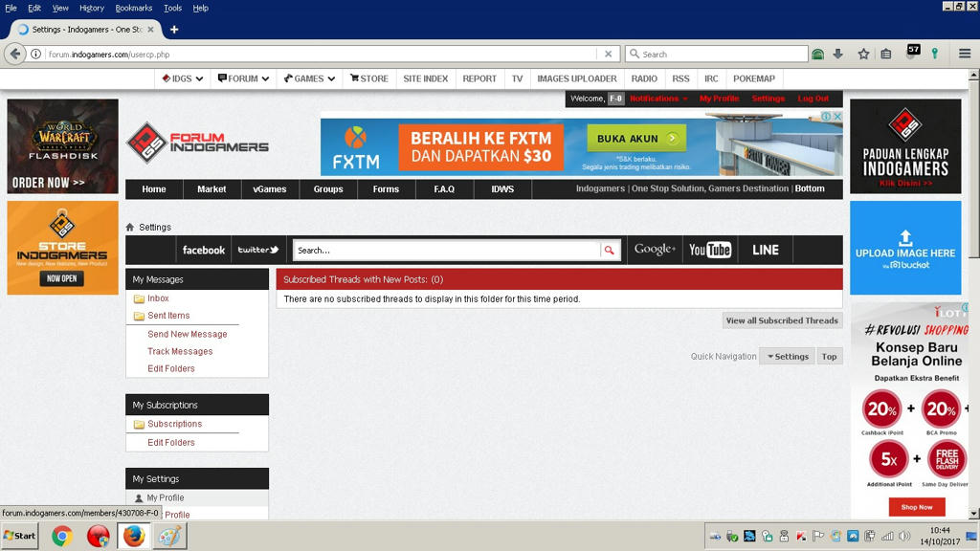Open the Paint app from the taskbar
Screen dimensions: 980x551
point(169,536)
